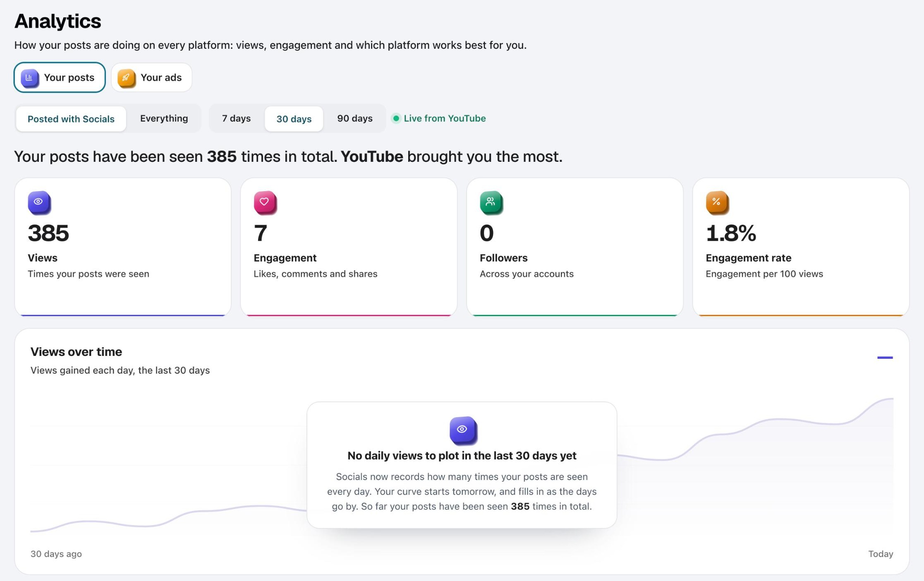Viewport: 924px width, 581px height.
Task: Click 'Likes, comments and shares' text
Action: coord(316,274)
